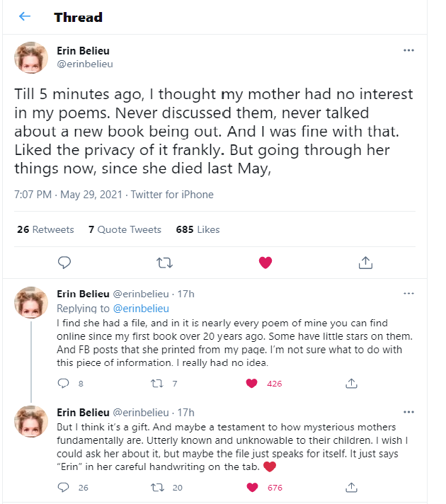Show the 685 Likes list
Screen dimensions: 446x504
198,229
